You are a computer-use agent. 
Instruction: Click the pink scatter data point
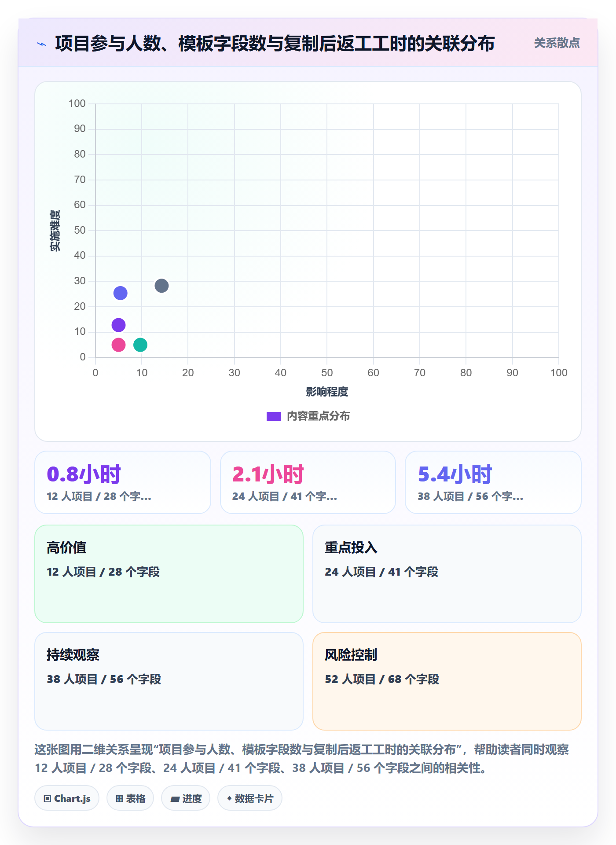tap(118, 345)
